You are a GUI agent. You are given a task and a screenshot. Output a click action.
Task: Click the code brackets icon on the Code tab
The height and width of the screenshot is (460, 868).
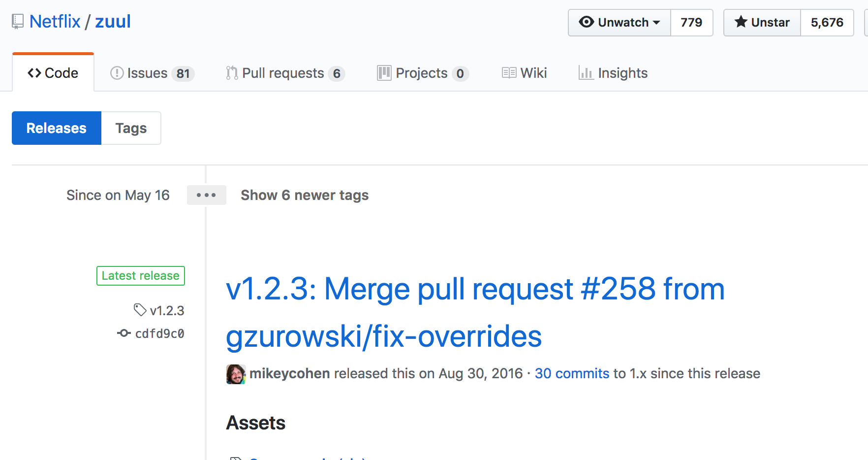(34, 73)
